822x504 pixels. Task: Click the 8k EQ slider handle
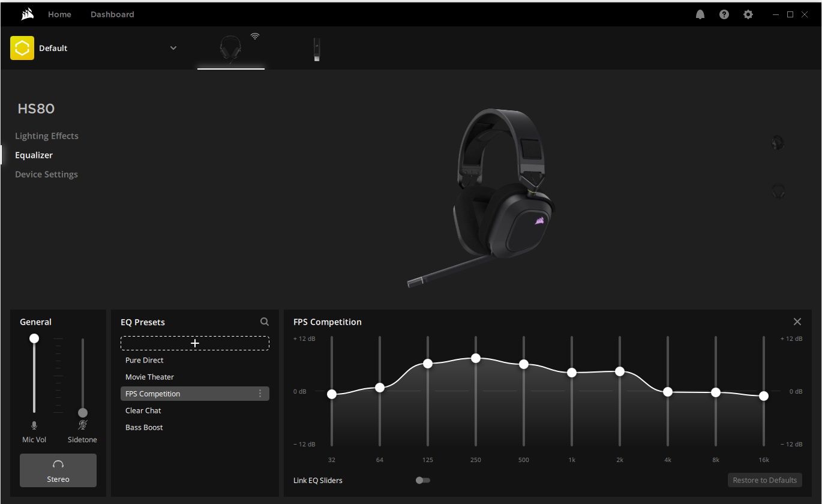(716, 392)
